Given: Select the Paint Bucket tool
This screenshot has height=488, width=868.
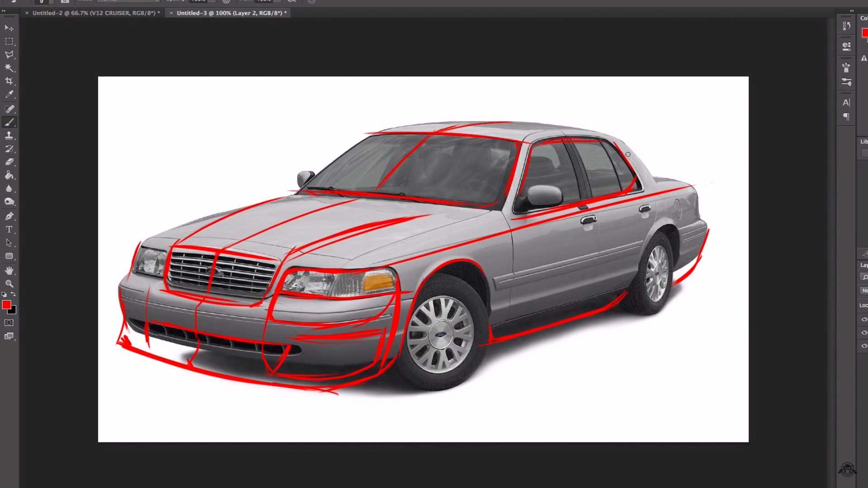Looking at the screenshot, I should point(9,175).
